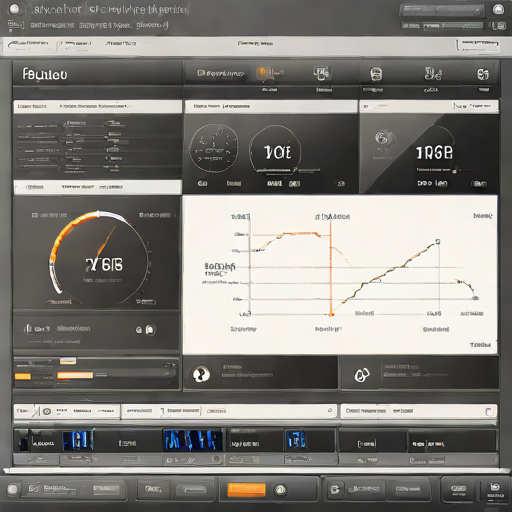
Task: Click the chain link icon in lower right panel
Action: 362,375
